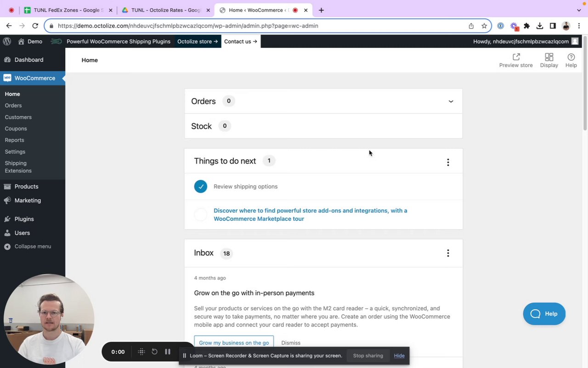Open Shipping Extensions submenu item
The width and height of the screenshot is (588, 368).
pos(18,167)
